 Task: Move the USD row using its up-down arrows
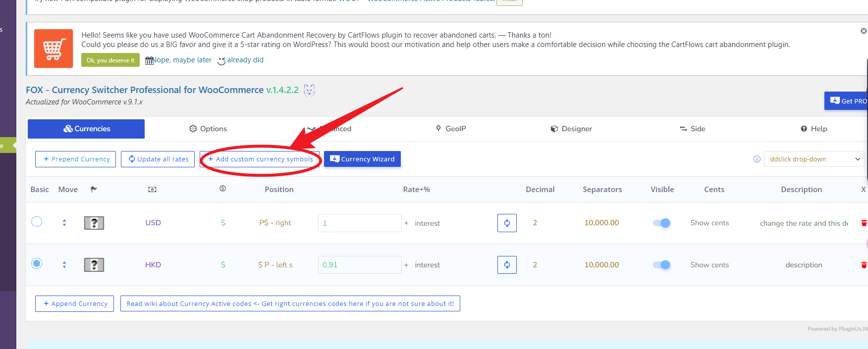point(64,223)
